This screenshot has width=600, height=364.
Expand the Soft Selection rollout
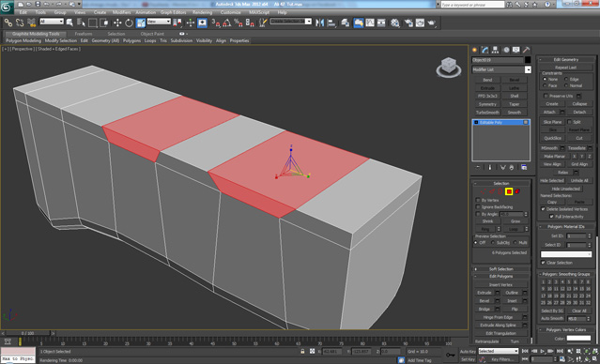click(500, 269)
